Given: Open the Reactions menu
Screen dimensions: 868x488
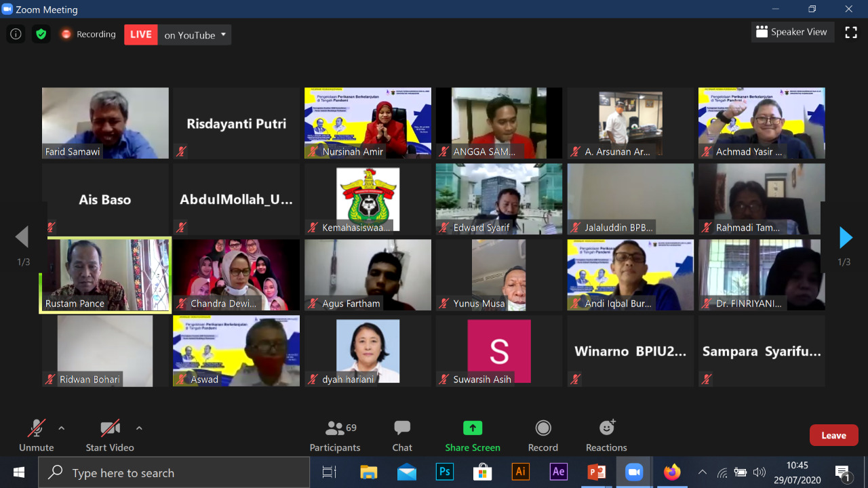Looking at the screenshot, I should pyautogui.click(x=606, y=434).
